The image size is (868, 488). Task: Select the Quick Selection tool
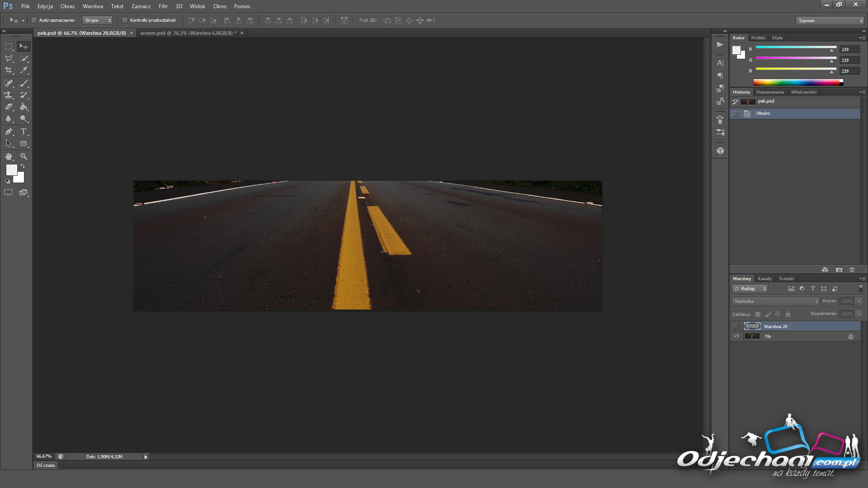(x=24, y=58)
